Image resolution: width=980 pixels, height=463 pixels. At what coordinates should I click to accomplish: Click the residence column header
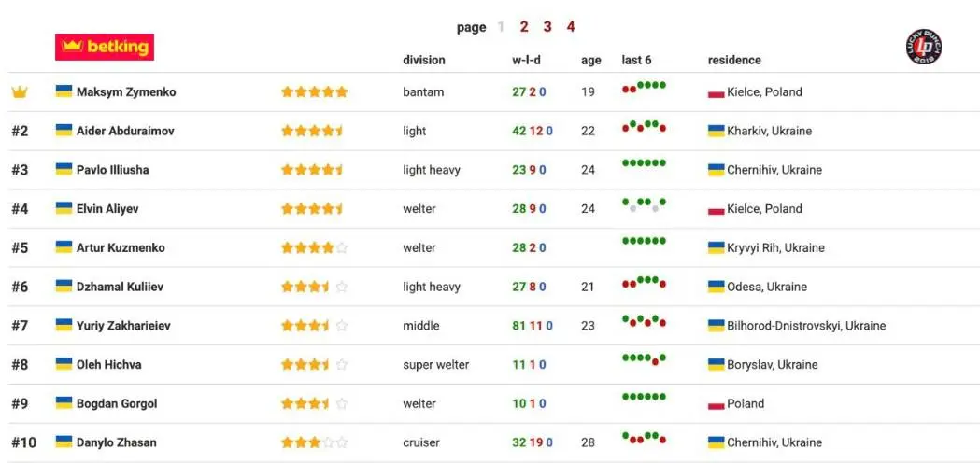pyautogui.click(x=734, y=60)
